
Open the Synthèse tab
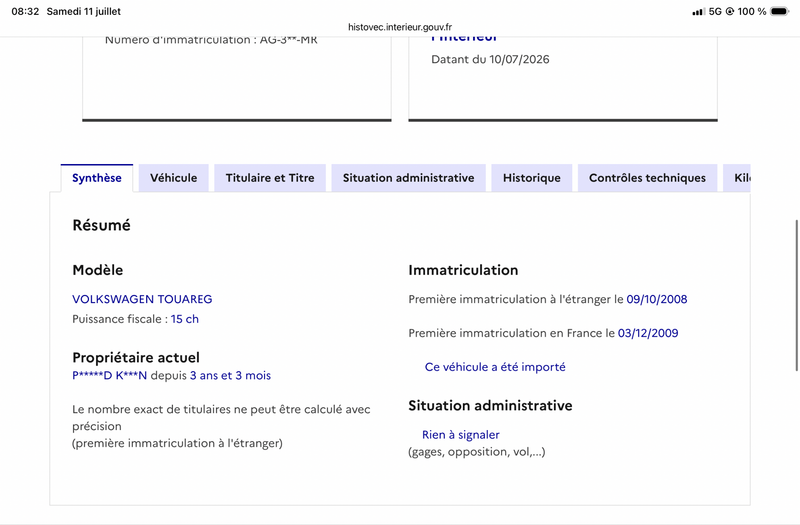pyautogui.click(x=97, y=178)
